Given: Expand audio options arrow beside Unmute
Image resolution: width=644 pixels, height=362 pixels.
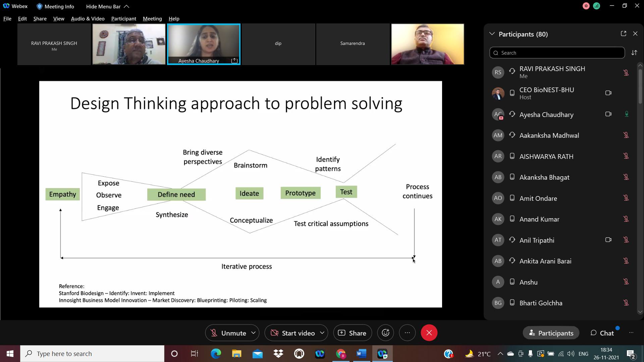Looking at the screenshot, I should tap(254, 333).
